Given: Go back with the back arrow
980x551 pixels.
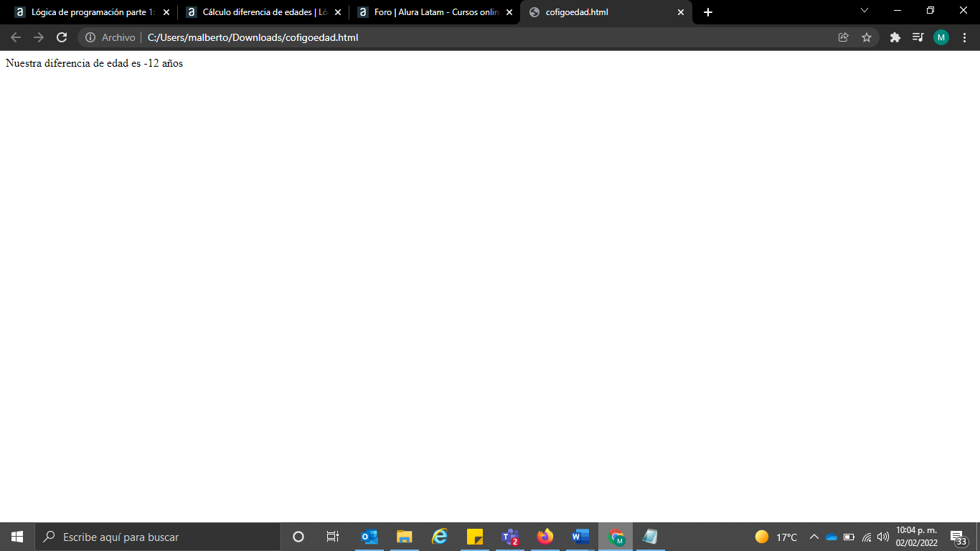Looking at the screenshot, I should pos(16,37).
